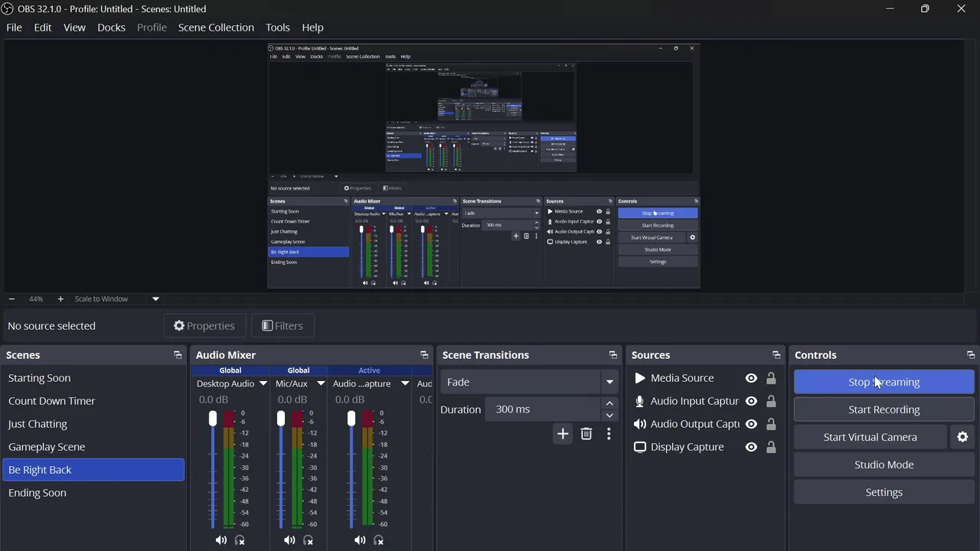Toggle headphone monitoring for Audio Capture channel
This screenshot has height=551, width=980.
378,540
